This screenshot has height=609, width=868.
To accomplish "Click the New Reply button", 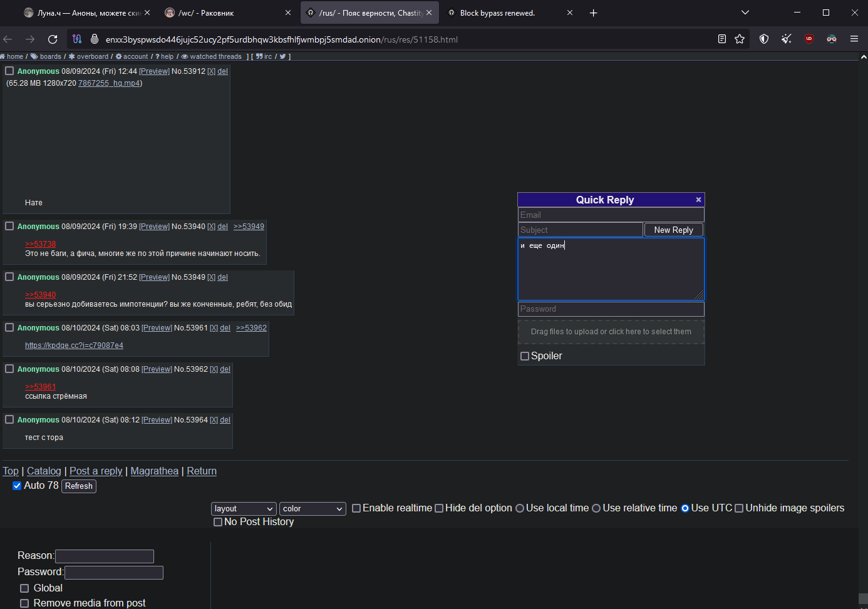I will click(x=674, y=230).
